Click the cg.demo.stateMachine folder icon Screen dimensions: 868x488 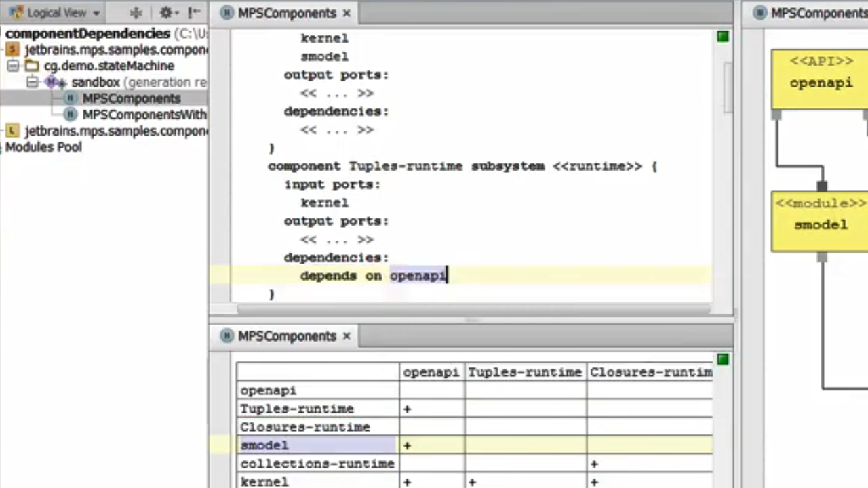[x=32, y=66]
